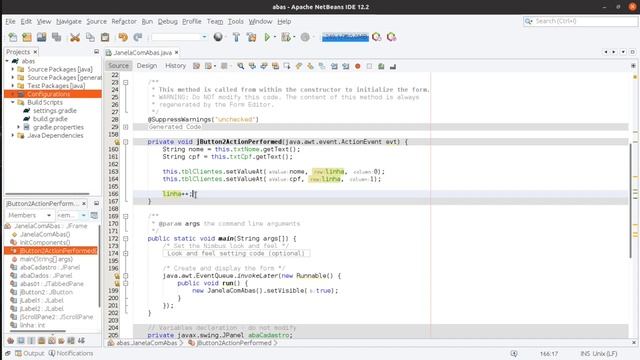Click the Save All toolbar icon
Image resolution: width=640 pixels, height=360 pixels.
56,37
